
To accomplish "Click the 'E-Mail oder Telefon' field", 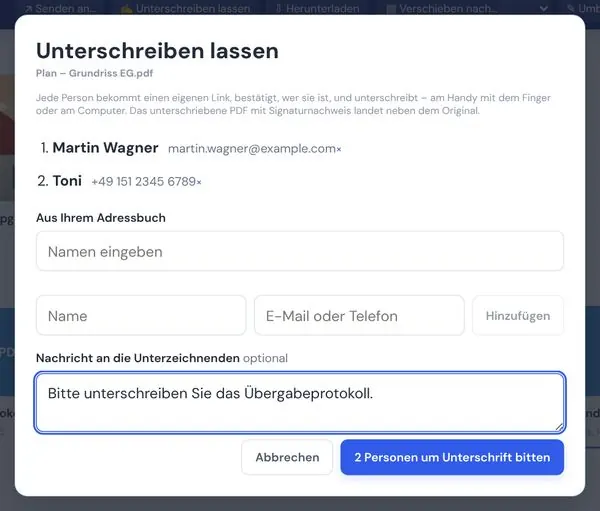I will pyautogui.click(x=359, y=315).
